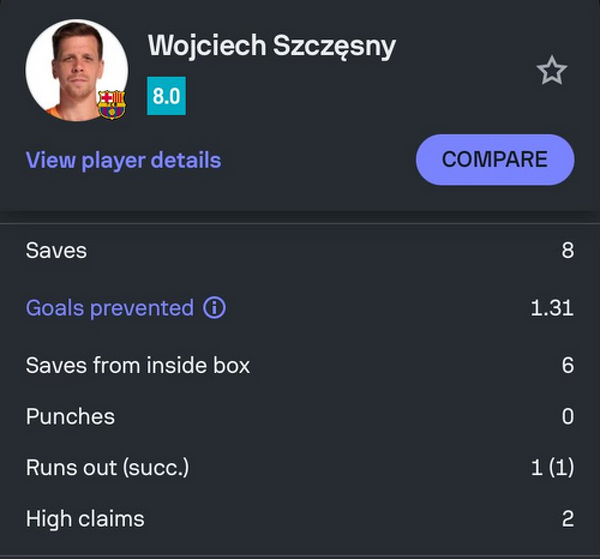Click the Runs out value 1 (1)
Viewport: 600px width, 559px height.
pos(552,467)
